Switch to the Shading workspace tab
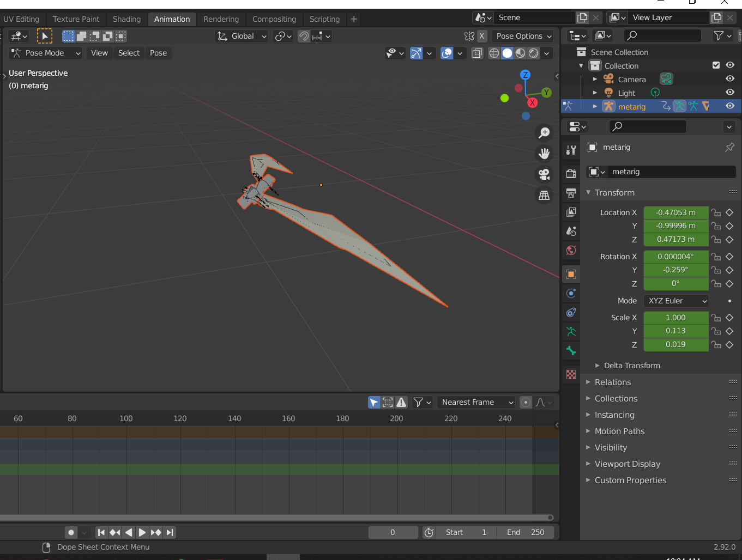 [x=126, y=19]
